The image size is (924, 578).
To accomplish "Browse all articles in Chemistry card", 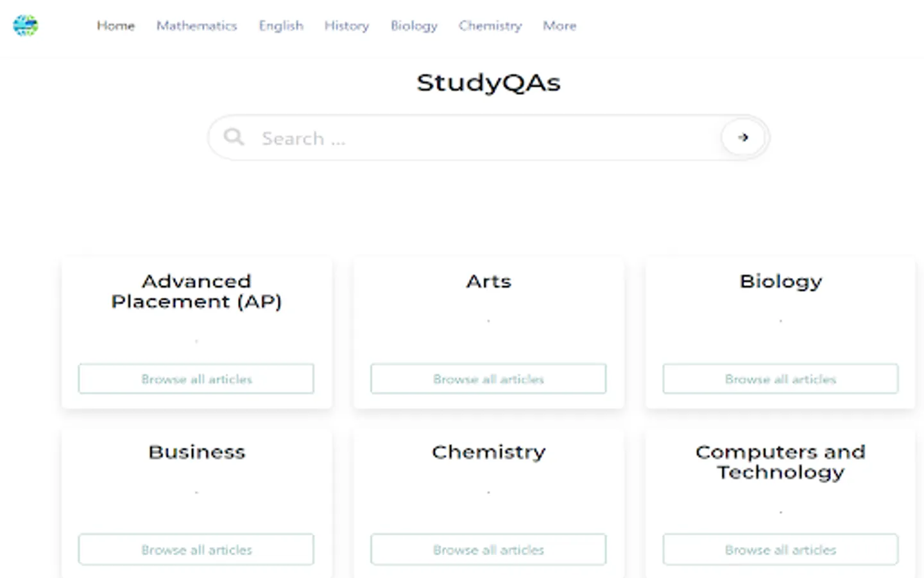I will [488, 550].
